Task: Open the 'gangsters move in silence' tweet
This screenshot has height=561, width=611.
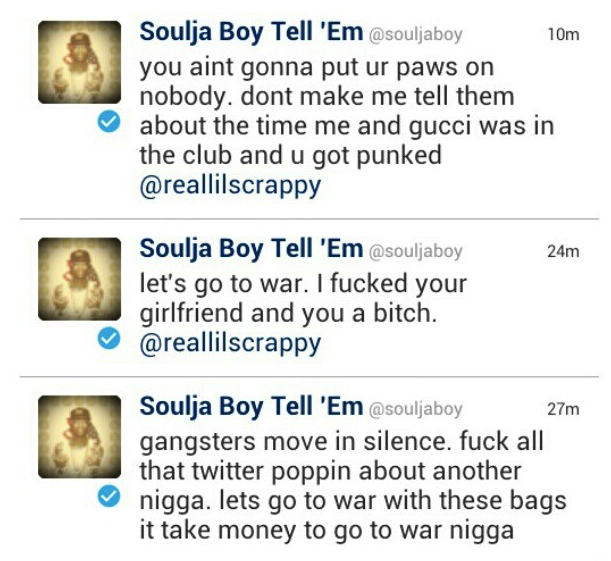Action: [353, 486]
